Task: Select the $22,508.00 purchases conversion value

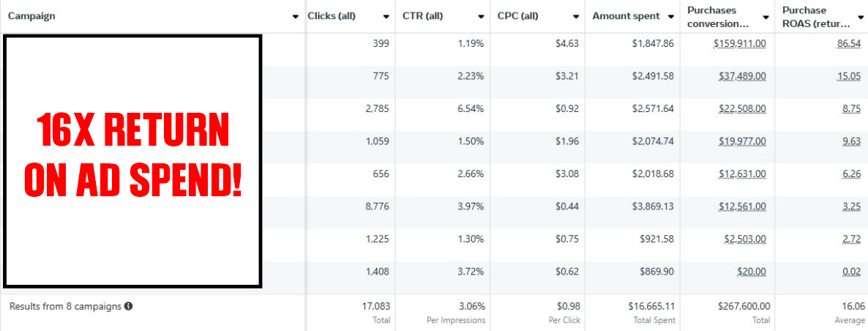Action: click(x=742, y=108)
